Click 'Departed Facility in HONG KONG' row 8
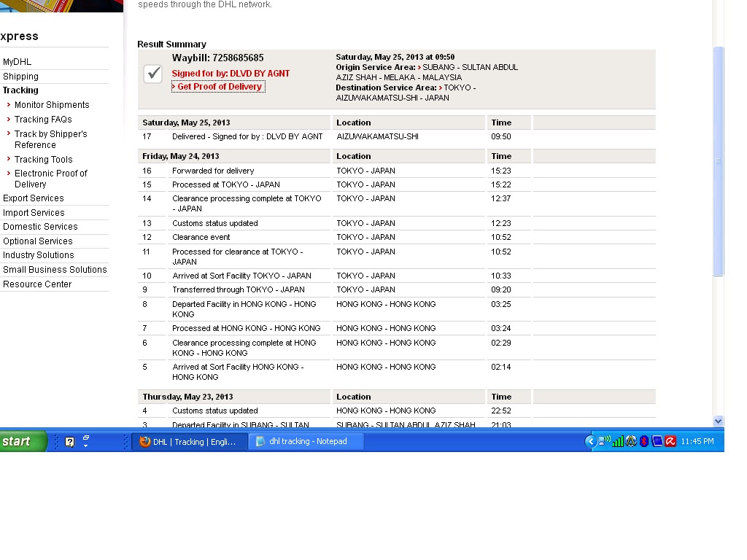747x560 pixels. pos(396,309)
